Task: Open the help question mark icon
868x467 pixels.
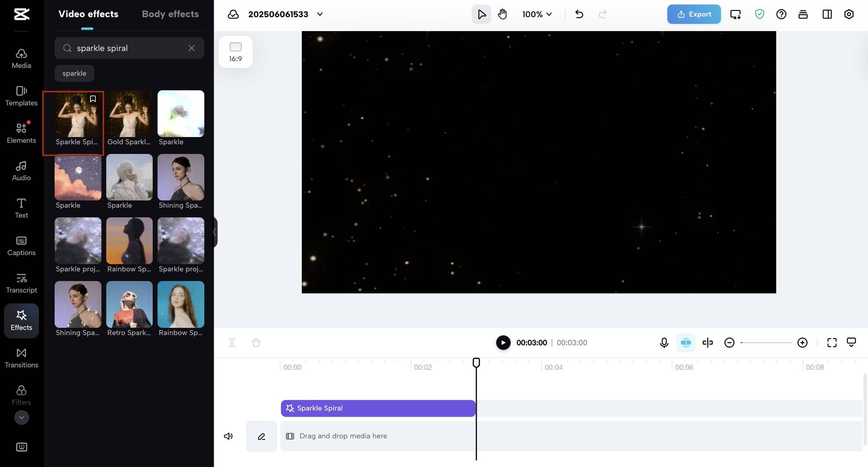Action: tap(781, 14)
